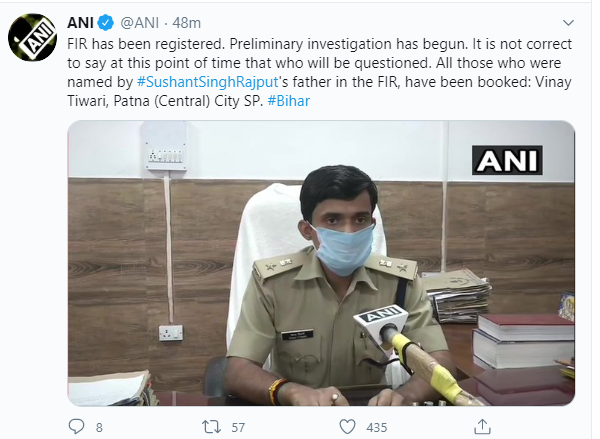
Task: Retweet using the retweet arrows icon
Action: [x=212, y=426]
